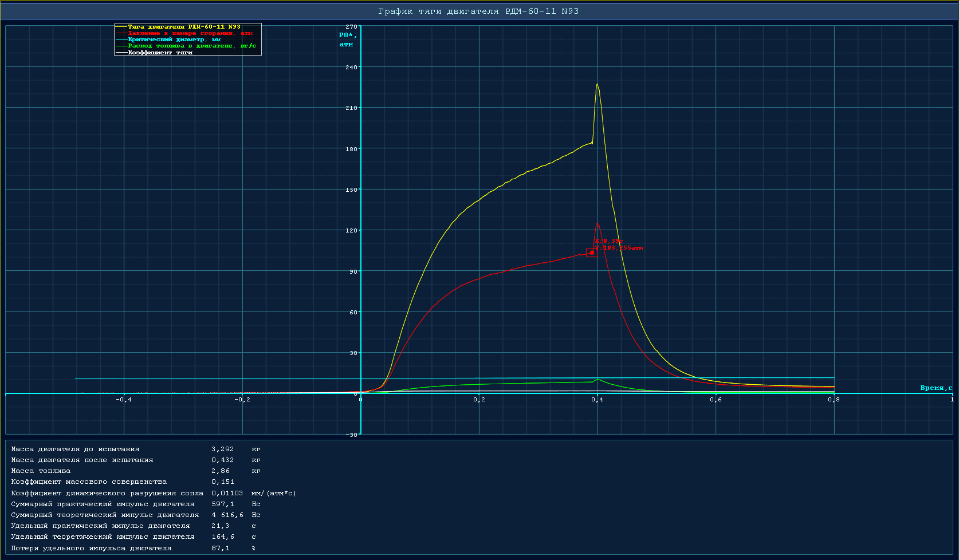
Task: Click X-axis tick value -0,2
Action: (x=242, y=400)
